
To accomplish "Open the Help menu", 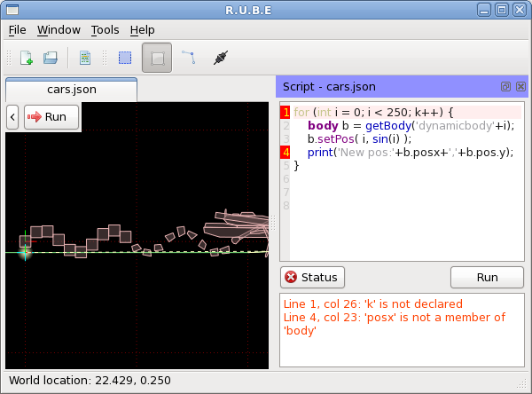I will (x=142, y=30).
